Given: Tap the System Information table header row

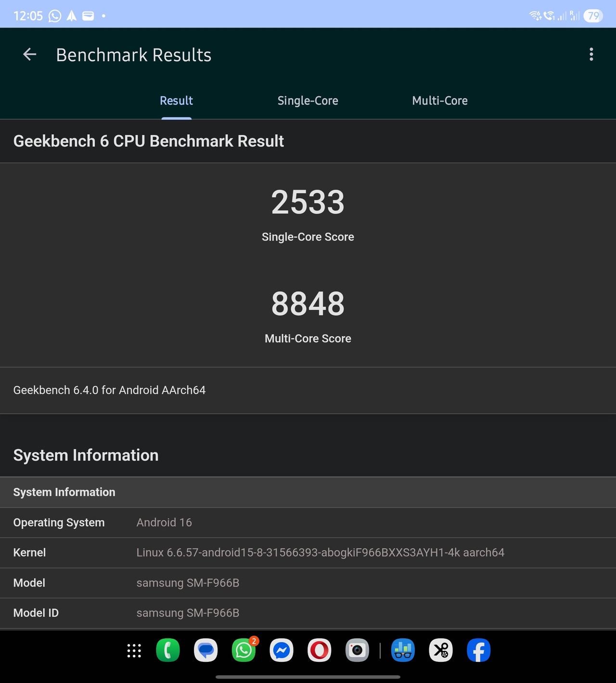Looking at the screenshot, I should click(x=308, y=492).
